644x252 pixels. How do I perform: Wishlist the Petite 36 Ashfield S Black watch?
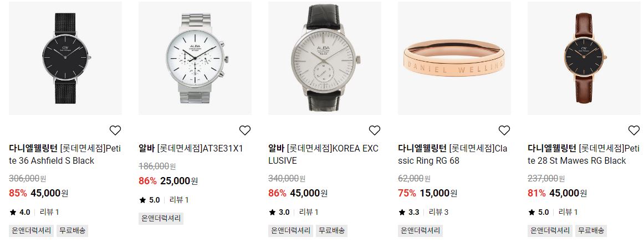point(115,130)
